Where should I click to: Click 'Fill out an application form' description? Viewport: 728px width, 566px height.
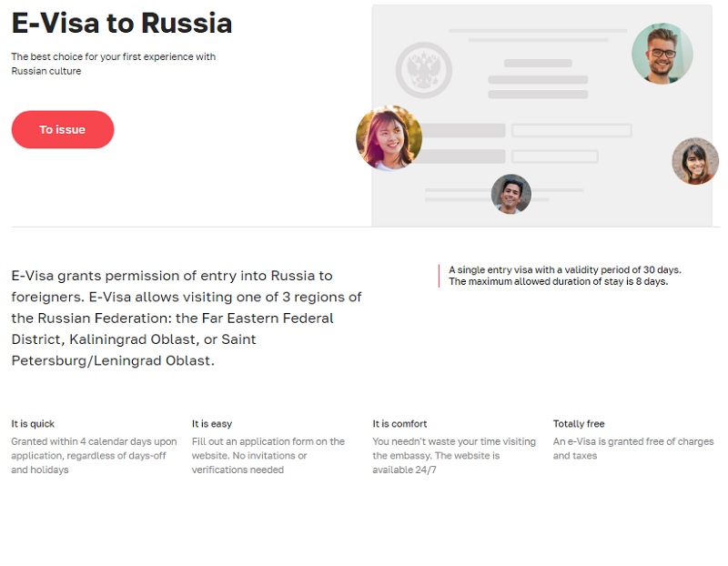tap(268, 455)
